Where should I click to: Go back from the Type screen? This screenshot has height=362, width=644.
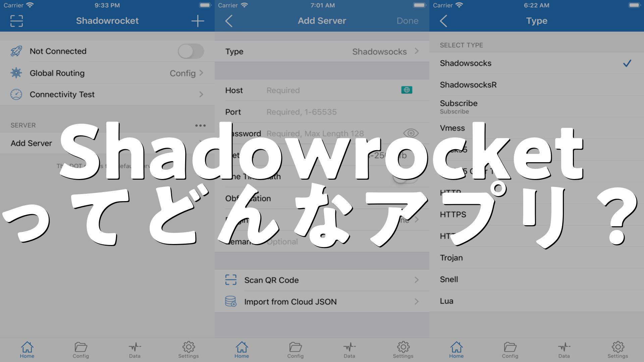(443, 21)
